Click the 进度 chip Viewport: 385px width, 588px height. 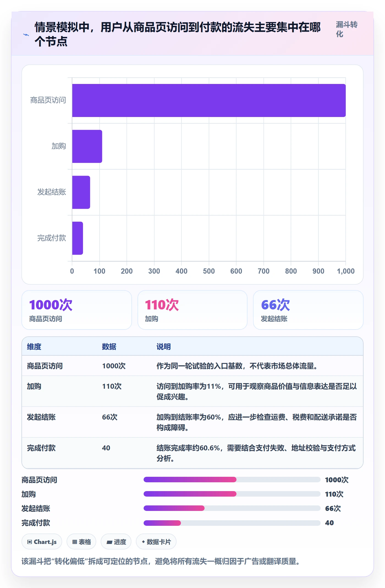[x=116, y=542]
